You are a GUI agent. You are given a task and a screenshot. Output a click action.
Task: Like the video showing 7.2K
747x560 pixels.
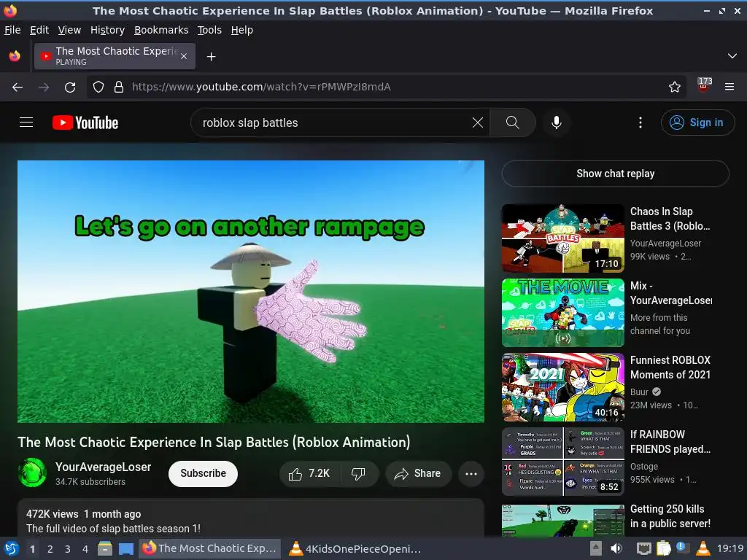[x=309, y=473]
